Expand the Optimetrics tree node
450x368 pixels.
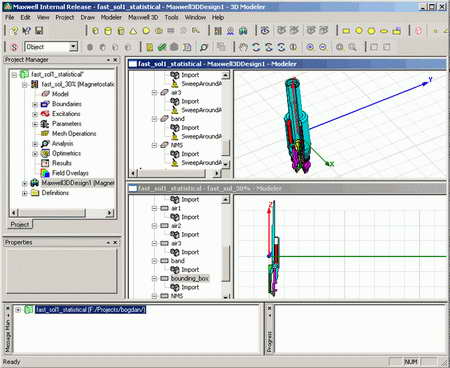point(35,154)
